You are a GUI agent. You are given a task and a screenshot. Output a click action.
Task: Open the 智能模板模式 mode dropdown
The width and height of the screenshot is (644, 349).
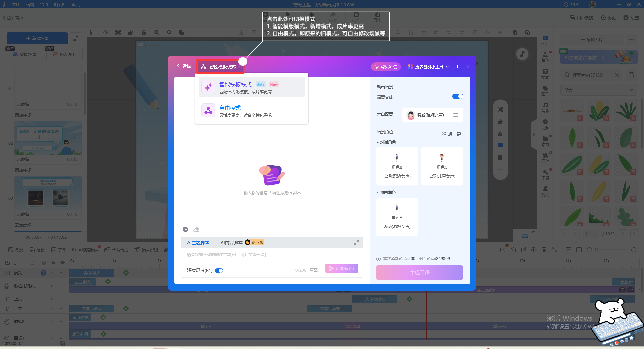pyautogui.click(x=220, y=67)
